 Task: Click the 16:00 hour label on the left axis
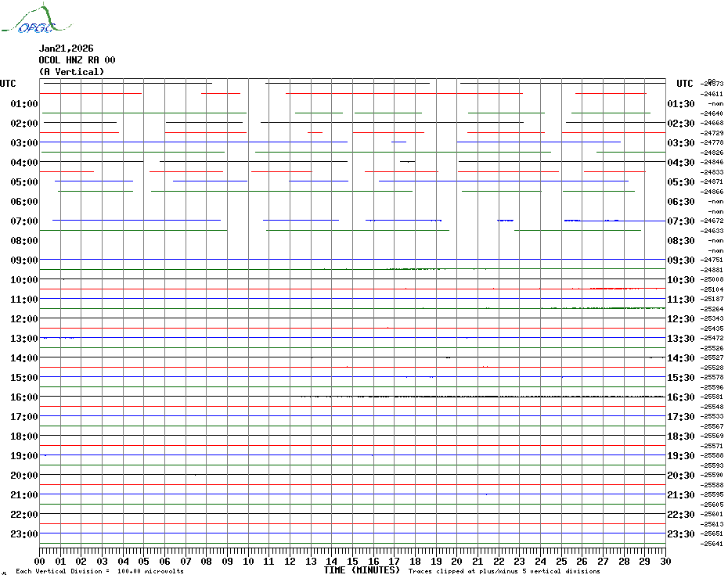(x=24, y=397)
